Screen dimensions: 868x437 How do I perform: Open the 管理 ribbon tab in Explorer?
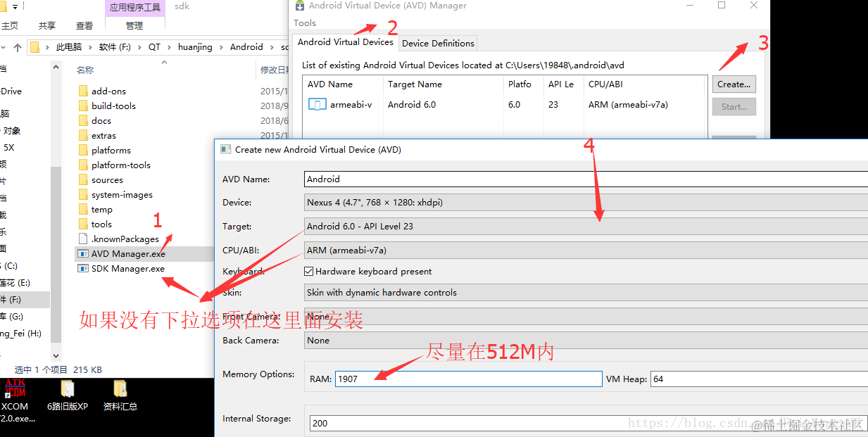[x=134, y=25]
